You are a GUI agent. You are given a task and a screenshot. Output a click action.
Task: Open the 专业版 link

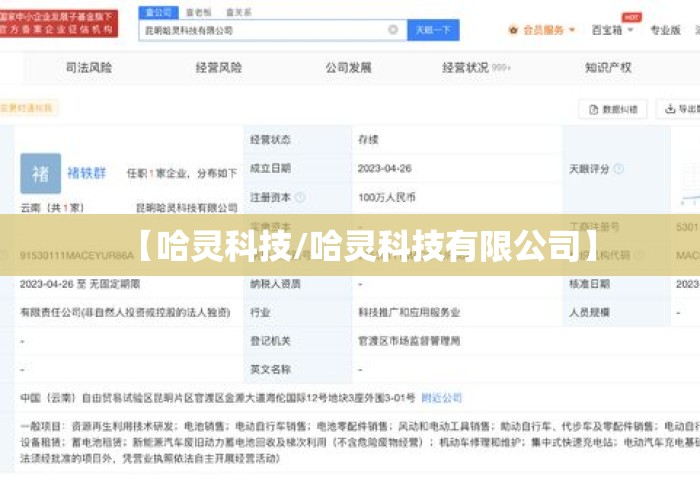[665, 30]
